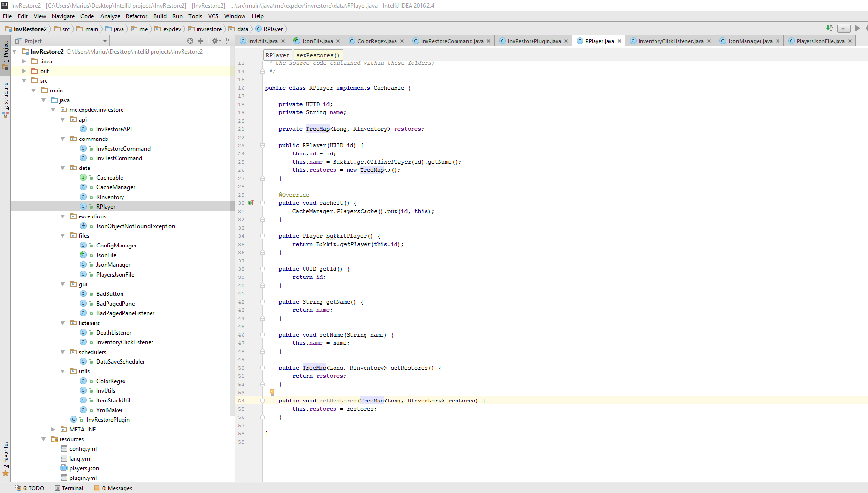Collapse the commands package
The width and height of the screenshot is (868, 493).
click(x=62, y=139)
